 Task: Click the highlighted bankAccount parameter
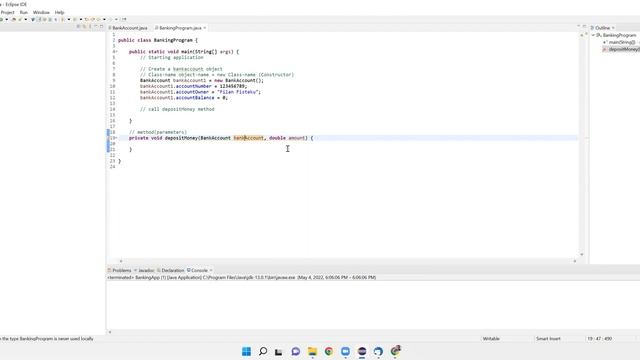click(249, 138)
